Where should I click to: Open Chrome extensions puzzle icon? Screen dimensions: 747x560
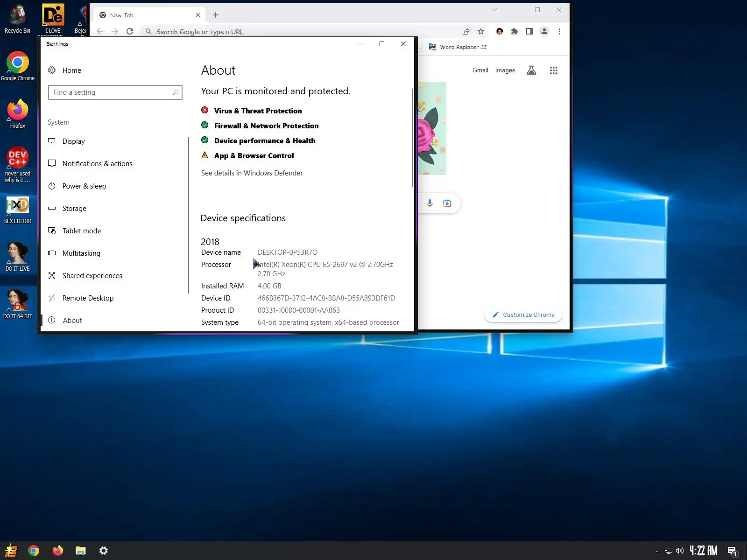point(514,31)
